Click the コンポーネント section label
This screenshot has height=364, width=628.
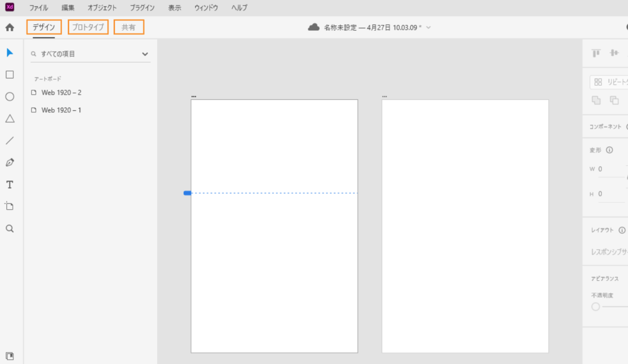605,127
